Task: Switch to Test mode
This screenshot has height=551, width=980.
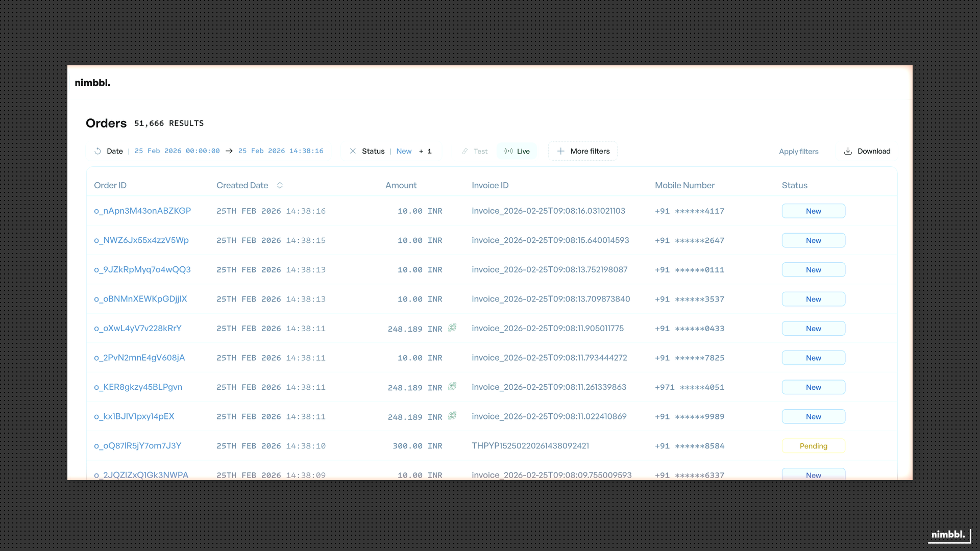Action: (480, 151)
